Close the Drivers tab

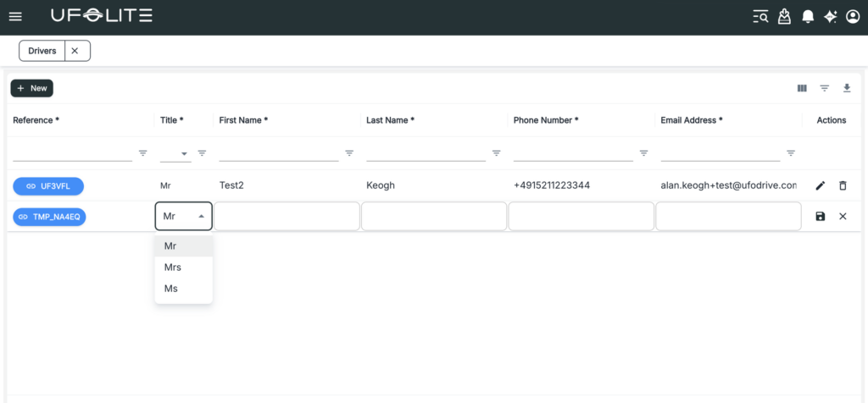tap(75, 51)
